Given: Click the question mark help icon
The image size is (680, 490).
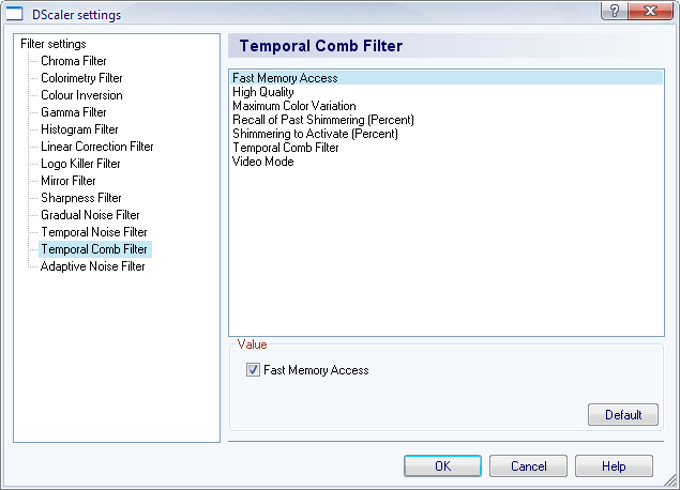Looking at the screenshot, I should coord(614,10).
